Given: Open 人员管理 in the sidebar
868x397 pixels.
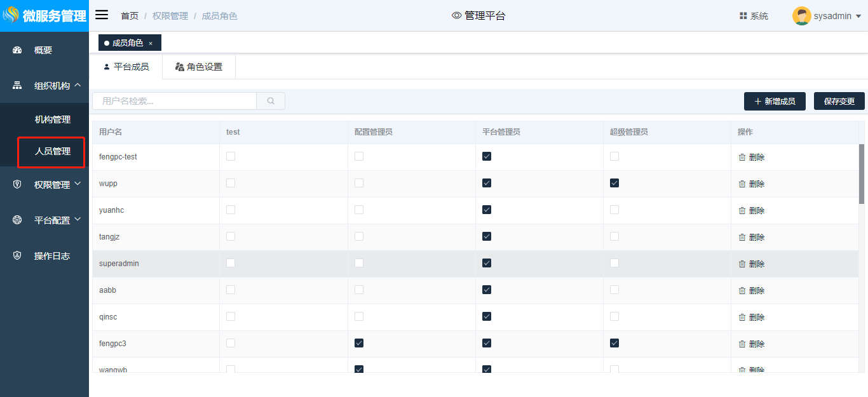Looking at the screenshot, I should click(52, 152).
